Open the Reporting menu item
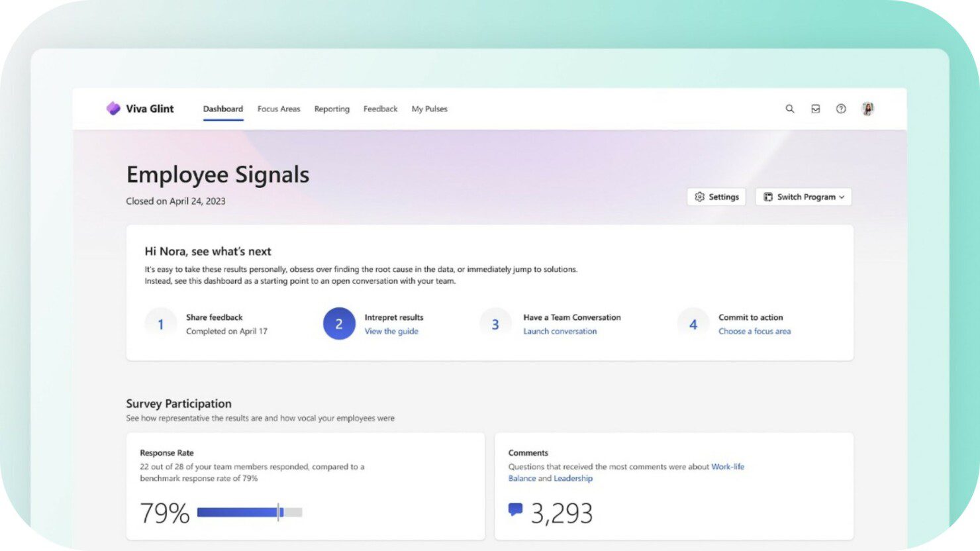The height and width of the screenshot is (551, 980). 332,109
